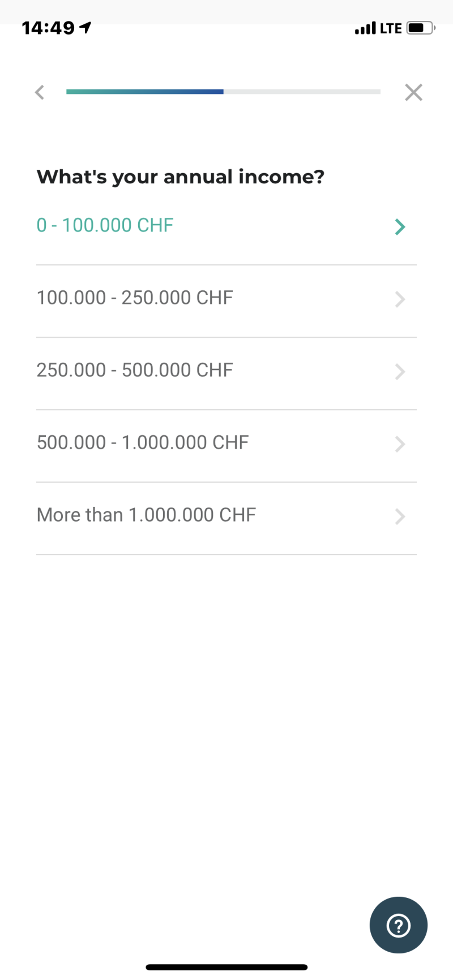
Task: Close the income questionnaire with X
Action: pyautogui.click(x=413, y=92)
